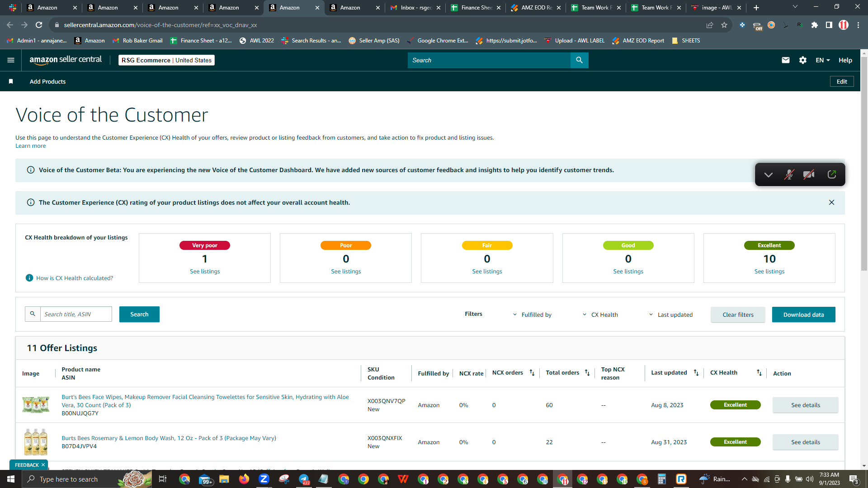Viewport: 868px width, 488px height.
Task: Open the Chrome three-dot menu
Action: [858, 25]
